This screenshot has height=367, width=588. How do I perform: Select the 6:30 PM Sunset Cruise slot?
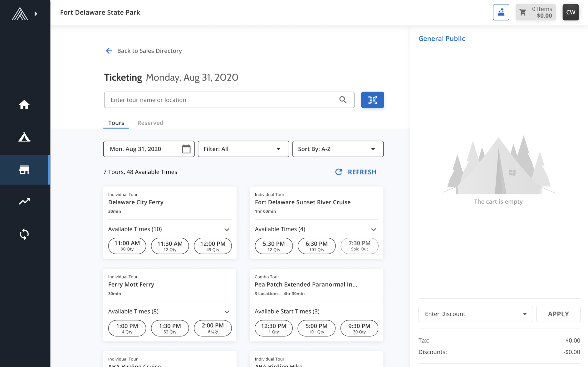[x=316, y=246]
